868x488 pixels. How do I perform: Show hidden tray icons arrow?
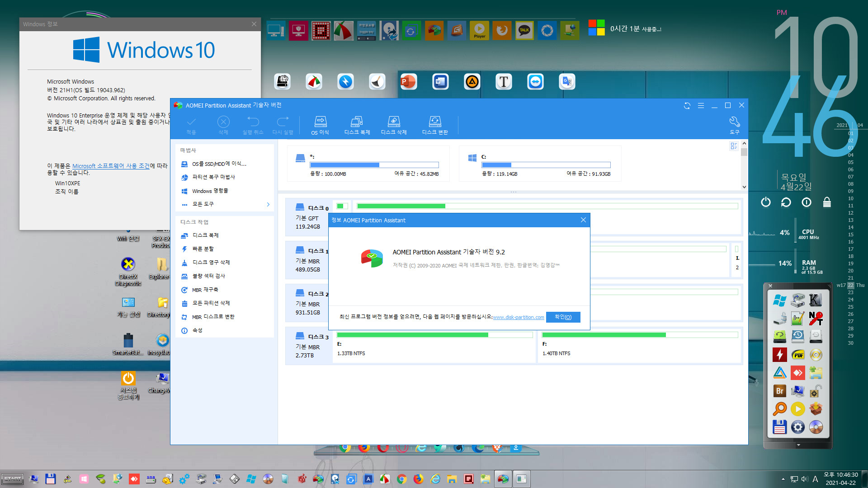[x=783, y=479]
